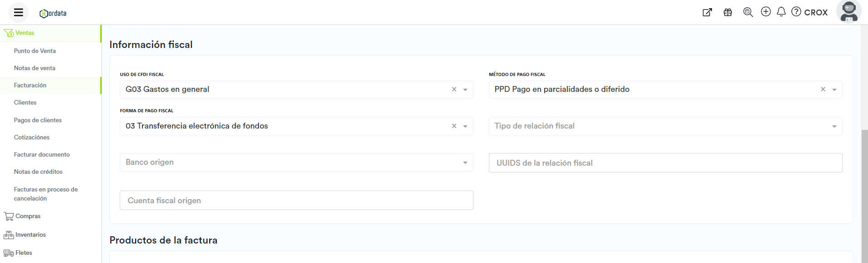Focus the Cuenta fiscal origen field
868x263 pixels.
tap(296, 201)
